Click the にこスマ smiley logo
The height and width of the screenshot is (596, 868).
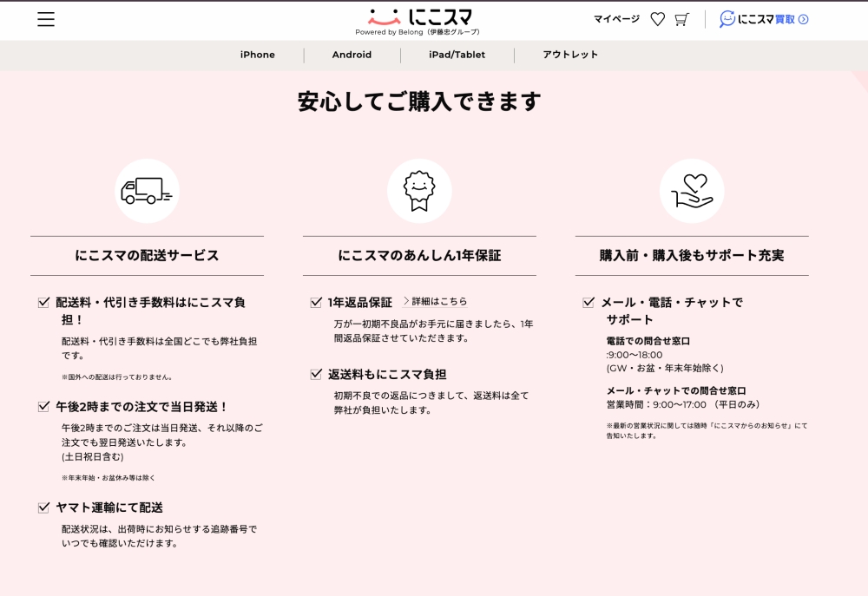[x=384, y=16]
